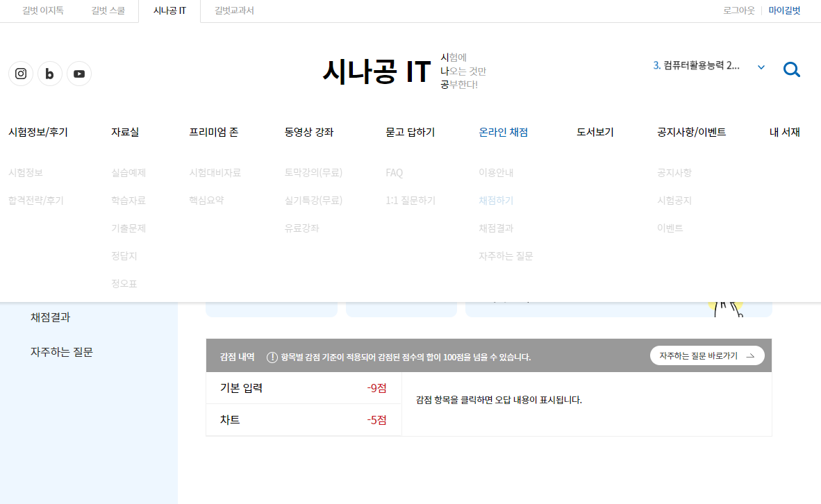Switch to the 길벗 스쿨 tab
The image size is (821, 504).
[108, 10]
